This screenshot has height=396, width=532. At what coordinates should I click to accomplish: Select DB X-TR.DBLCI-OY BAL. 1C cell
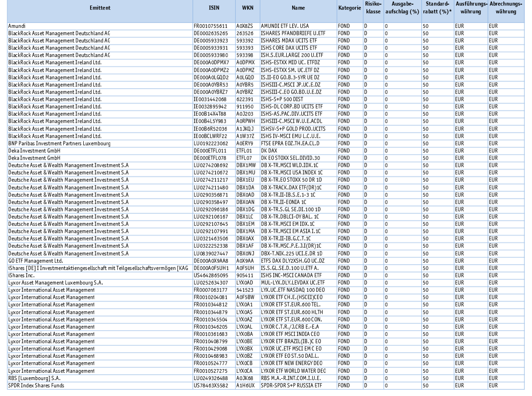click(x=298, y=217)
